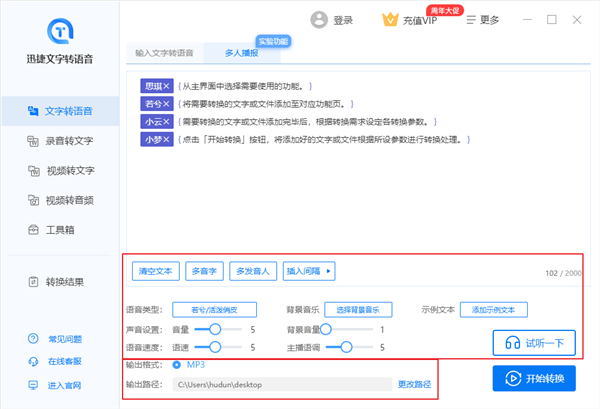Adjust the 主播语调 pitch slider handle

point(346,347)
